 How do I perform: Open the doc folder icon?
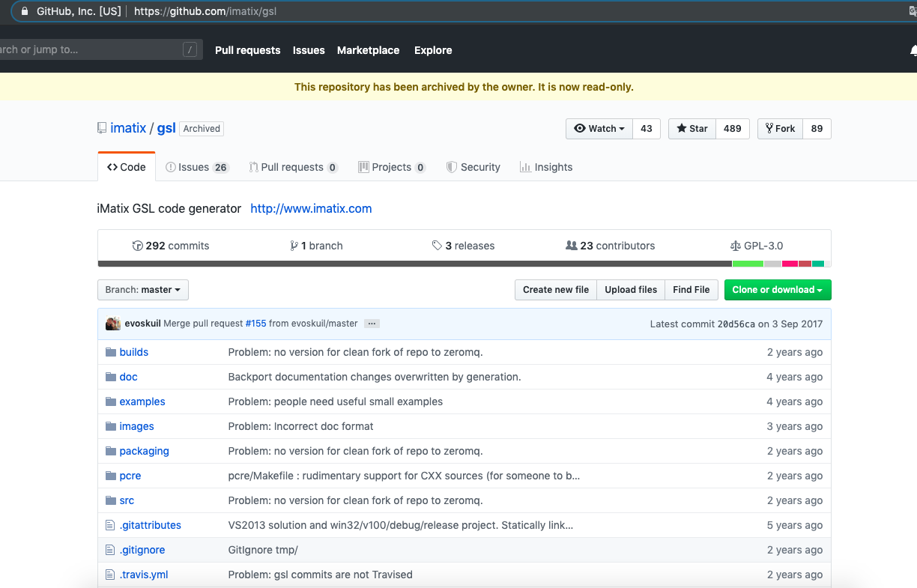click(x=111, y=377)
